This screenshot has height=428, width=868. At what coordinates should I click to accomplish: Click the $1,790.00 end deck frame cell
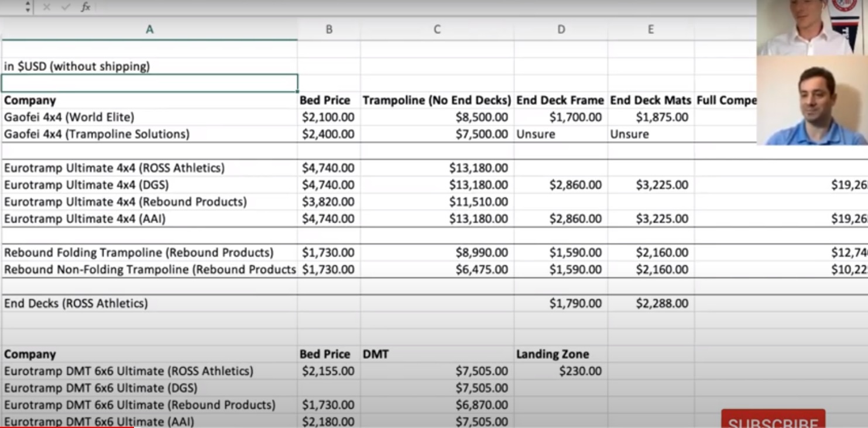tap(561, 303)
